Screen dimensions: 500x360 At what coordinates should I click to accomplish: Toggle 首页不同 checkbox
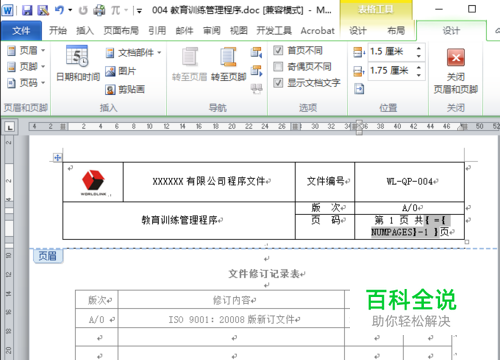click(x=278, y=50)
